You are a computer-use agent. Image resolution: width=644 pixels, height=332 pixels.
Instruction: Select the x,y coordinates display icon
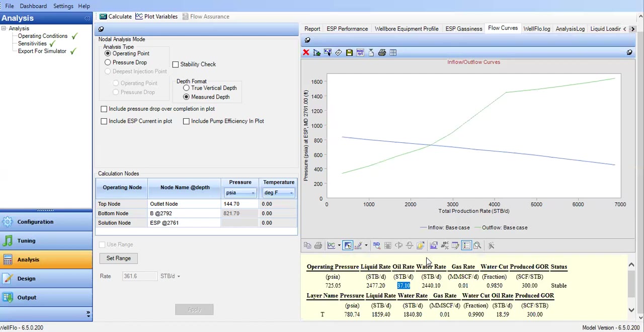[328, 52]
